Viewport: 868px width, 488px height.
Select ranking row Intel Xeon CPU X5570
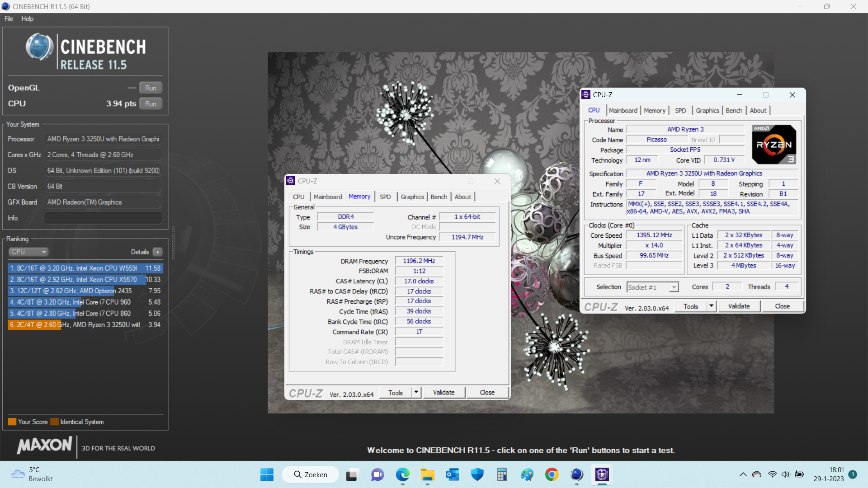pos(85,279)
